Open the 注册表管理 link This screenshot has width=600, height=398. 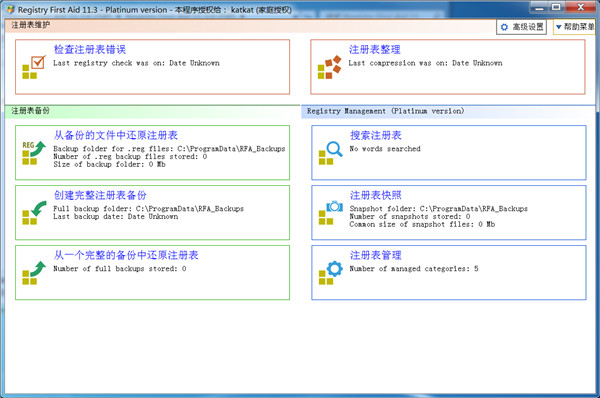click(x=375, y=255)
